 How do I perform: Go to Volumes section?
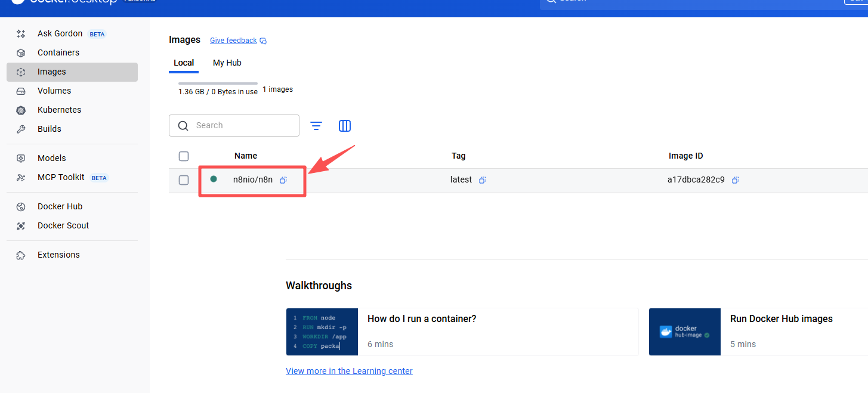[x=72, y=91]
